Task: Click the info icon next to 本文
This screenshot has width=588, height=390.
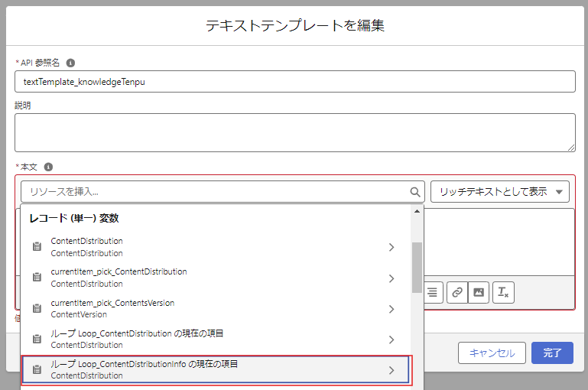Action: coord(48,167)
